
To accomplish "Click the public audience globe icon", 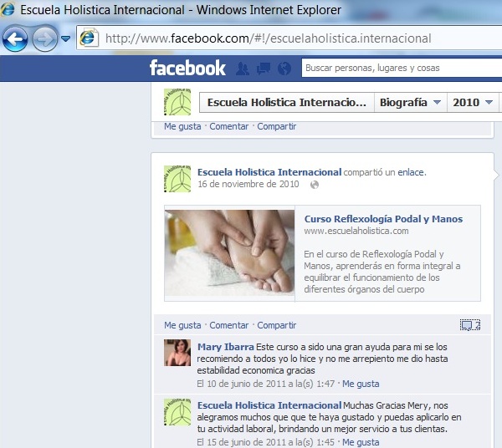I will [x=315, y=185].
